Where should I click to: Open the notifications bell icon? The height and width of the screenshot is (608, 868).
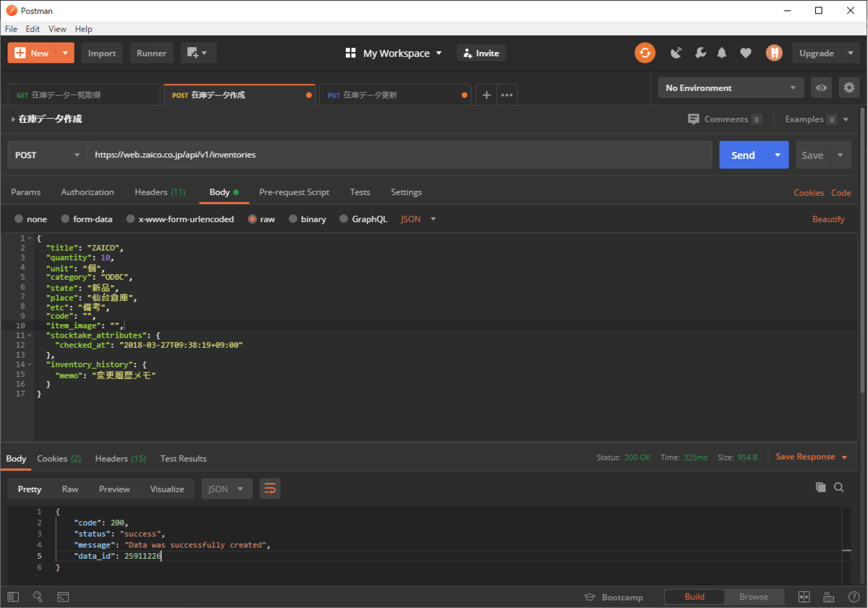click(722, 53)
